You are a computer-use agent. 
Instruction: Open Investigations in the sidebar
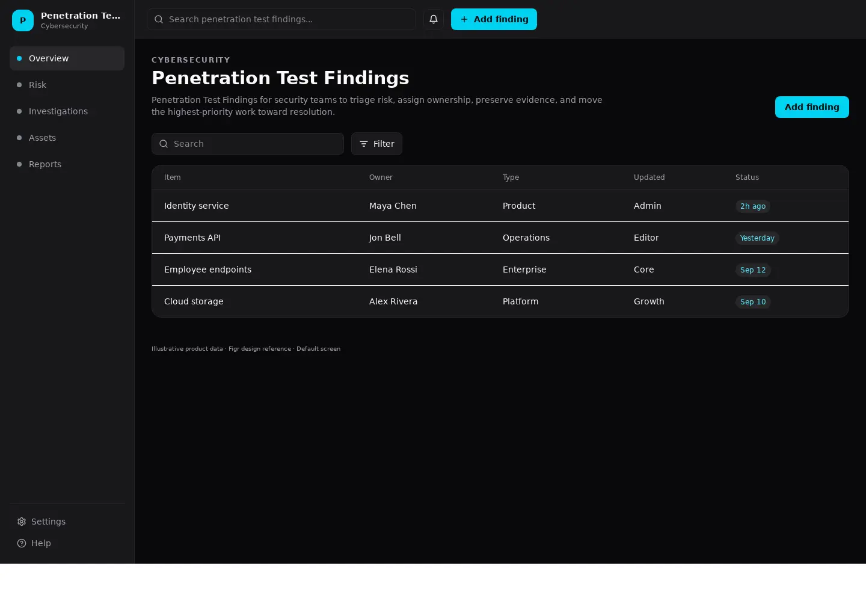point(67,111)
